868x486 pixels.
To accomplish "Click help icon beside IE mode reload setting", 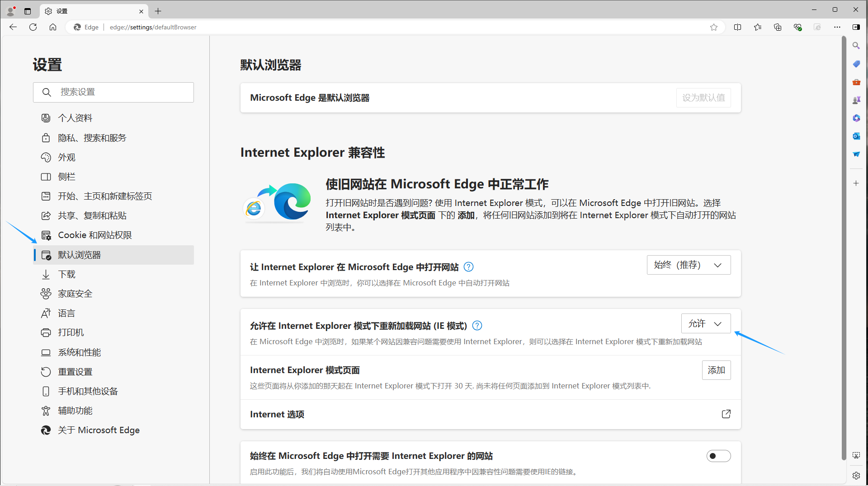I will tap(477, 326).
